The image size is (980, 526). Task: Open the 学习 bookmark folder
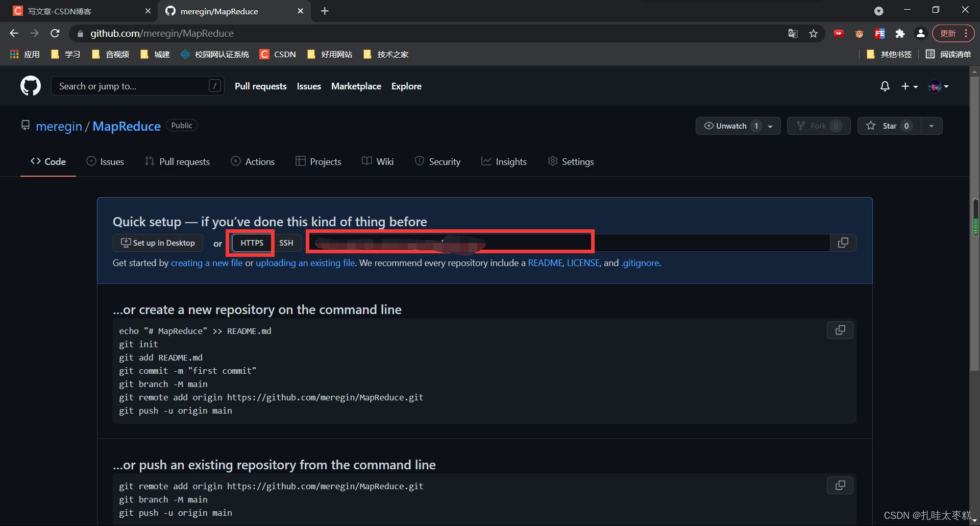[x=66, y=54]
